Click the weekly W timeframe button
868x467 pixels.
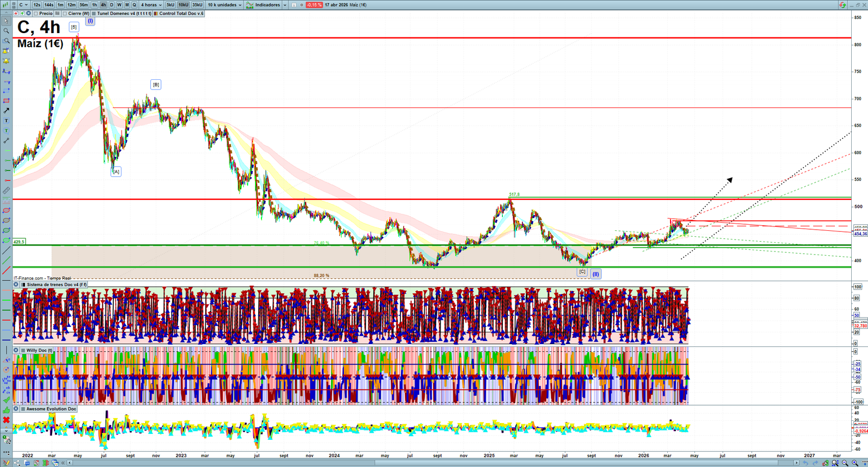[x=119, y=5]
